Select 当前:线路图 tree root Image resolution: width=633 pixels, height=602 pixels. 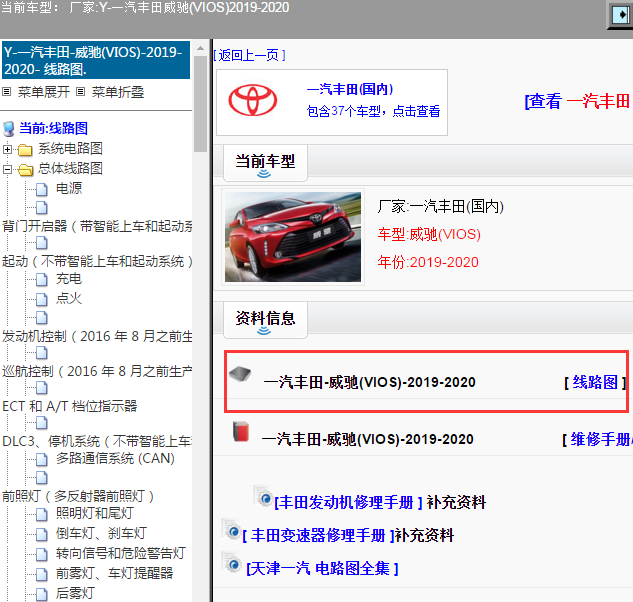tap(53, 129)
